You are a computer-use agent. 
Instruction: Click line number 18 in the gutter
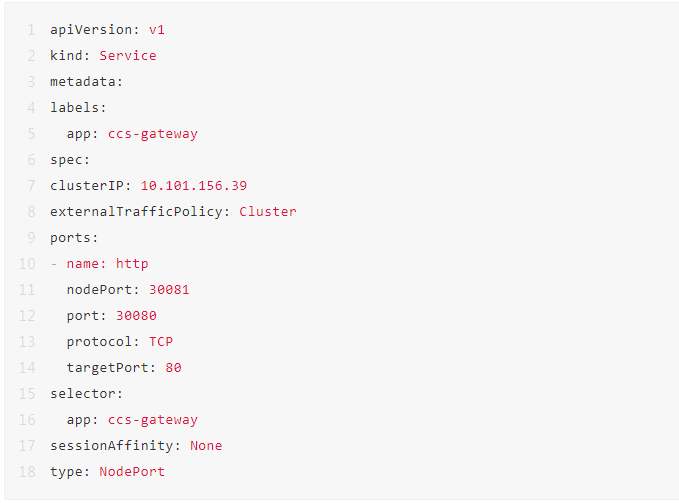click(x=28, y=472)
